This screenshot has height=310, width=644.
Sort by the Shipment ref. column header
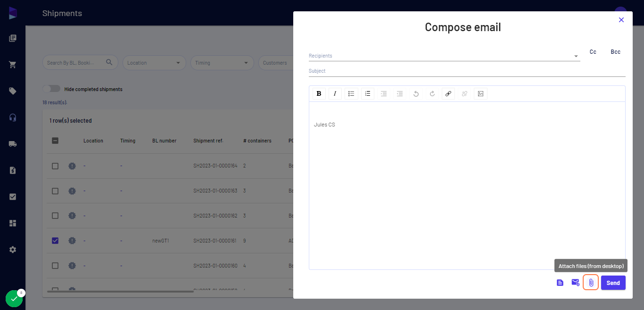pyautogui.click(x=208, y=141)
